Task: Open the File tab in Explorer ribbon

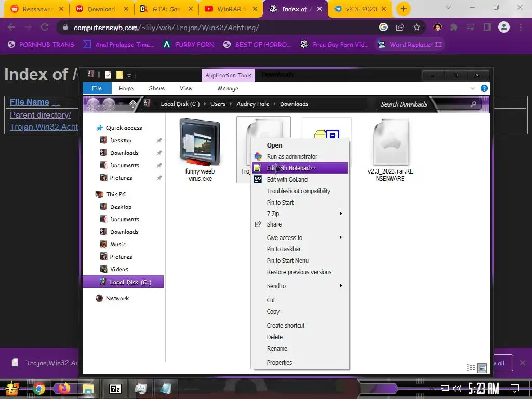Action: click(97, 88)
